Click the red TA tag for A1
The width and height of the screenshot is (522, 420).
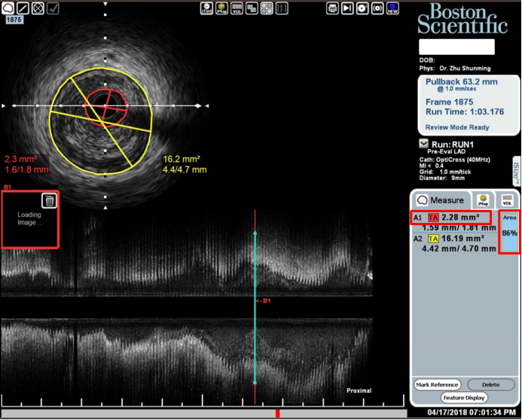433,218
